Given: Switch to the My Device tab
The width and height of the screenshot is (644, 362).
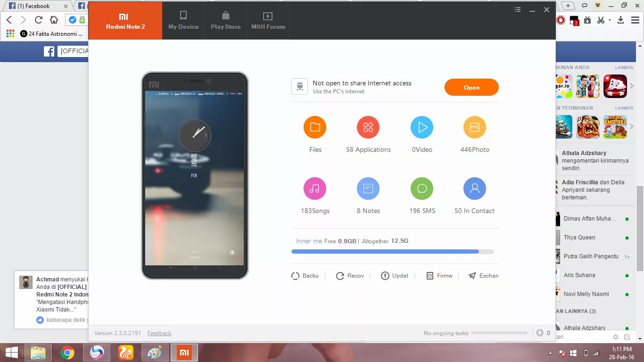Looking at the screenshot, I should pos(183,21).
